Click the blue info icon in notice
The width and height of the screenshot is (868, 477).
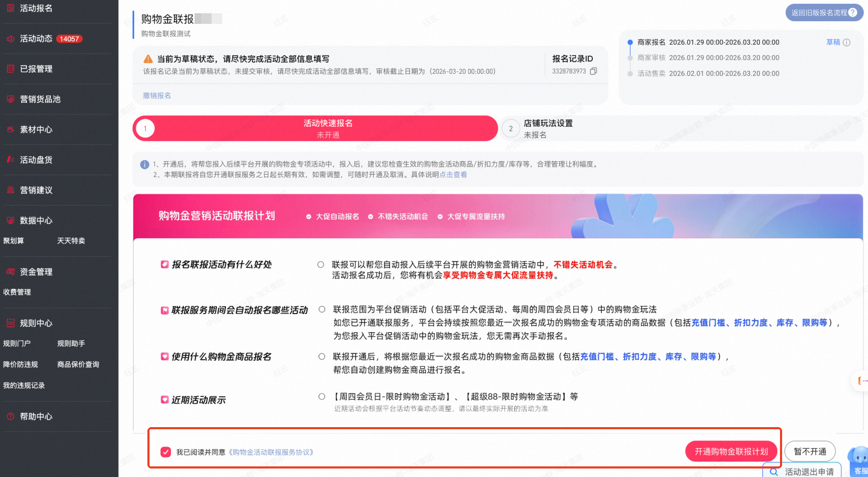[144, 164]
